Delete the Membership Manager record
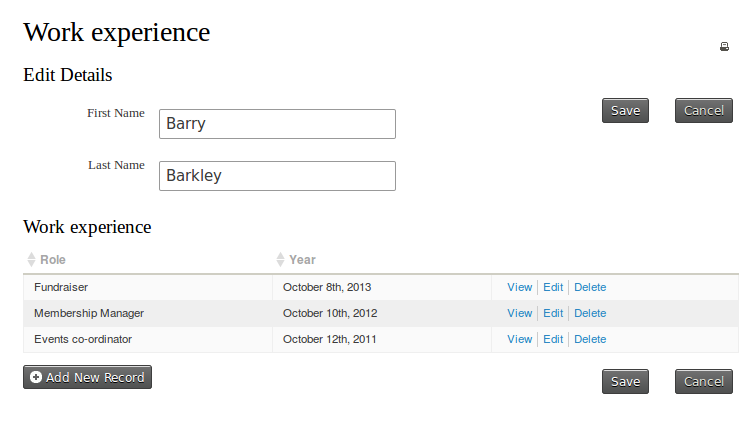This screenshot has width=756, height=426. coord(590,313)
